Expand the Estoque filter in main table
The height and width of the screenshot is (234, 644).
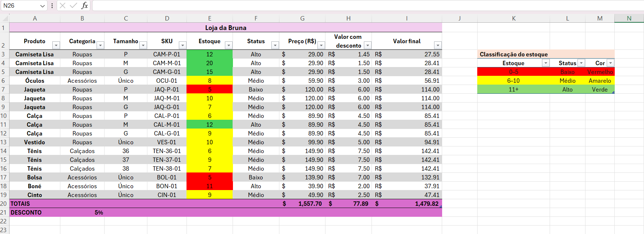point(229,45)
